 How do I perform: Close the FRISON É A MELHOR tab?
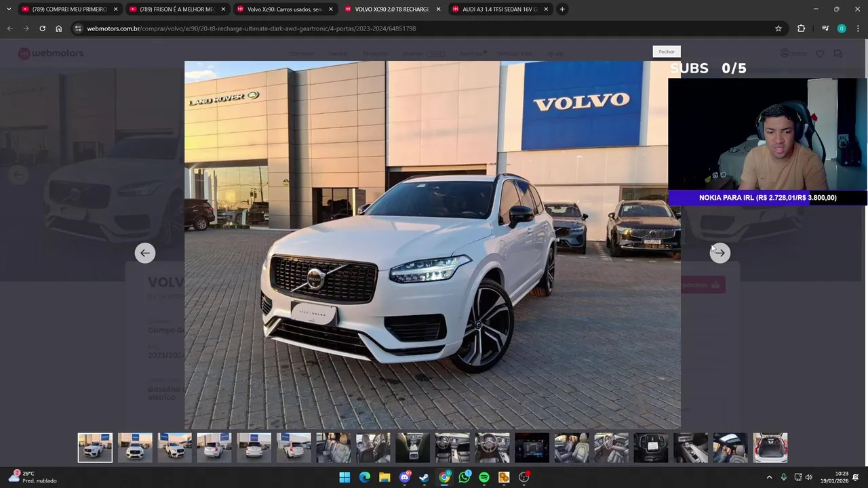pyautogui.click(x=223, y=9)
